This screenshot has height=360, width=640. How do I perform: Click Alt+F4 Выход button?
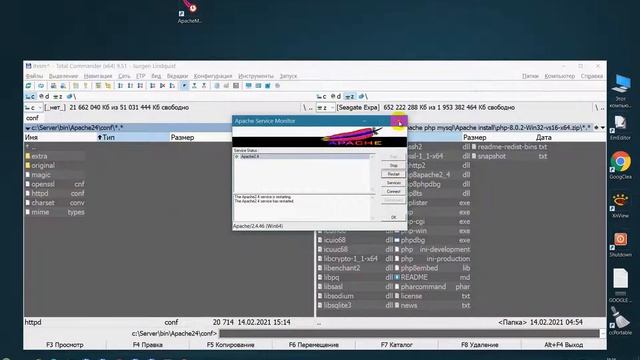(x=563, y=345)
